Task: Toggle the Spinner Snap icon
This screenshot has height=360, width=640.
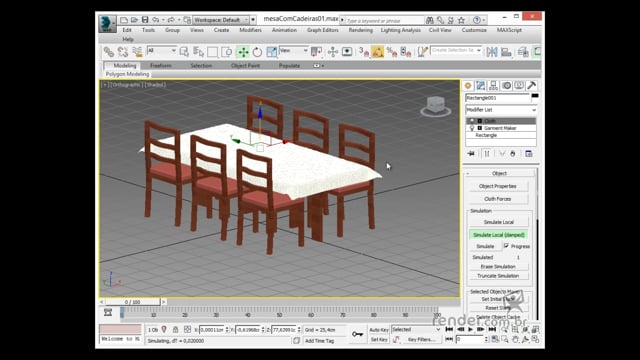Action: [406, 52]
